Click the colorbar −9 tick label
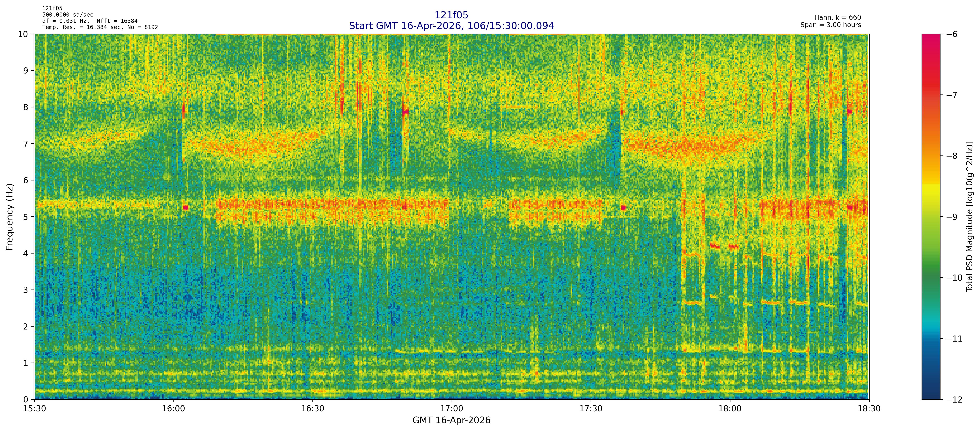 (x=951, y=217)
